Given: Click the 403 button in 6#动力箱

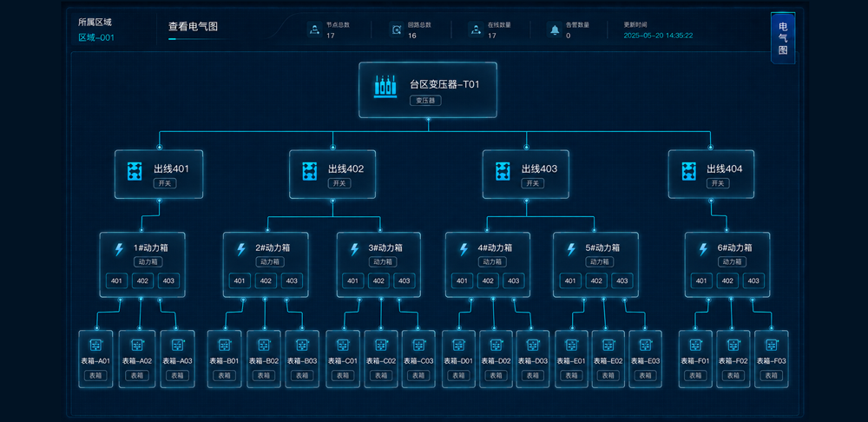Looking at the screenshot, I should (x=753, y=280).
